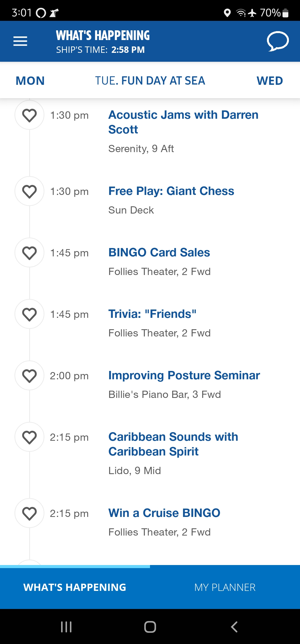Open Trivia: "Friends" event details

pos(152,314)
